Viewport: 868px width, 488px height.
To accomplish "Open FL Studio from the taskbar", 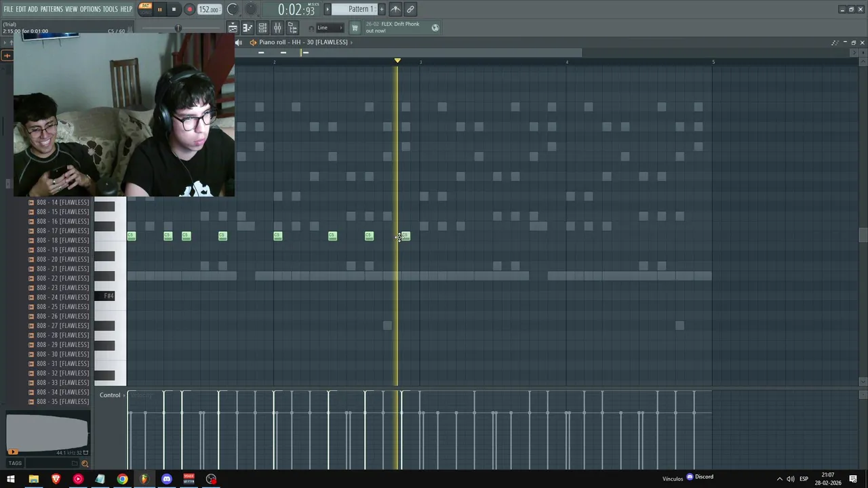I will [x=144, y=479].
